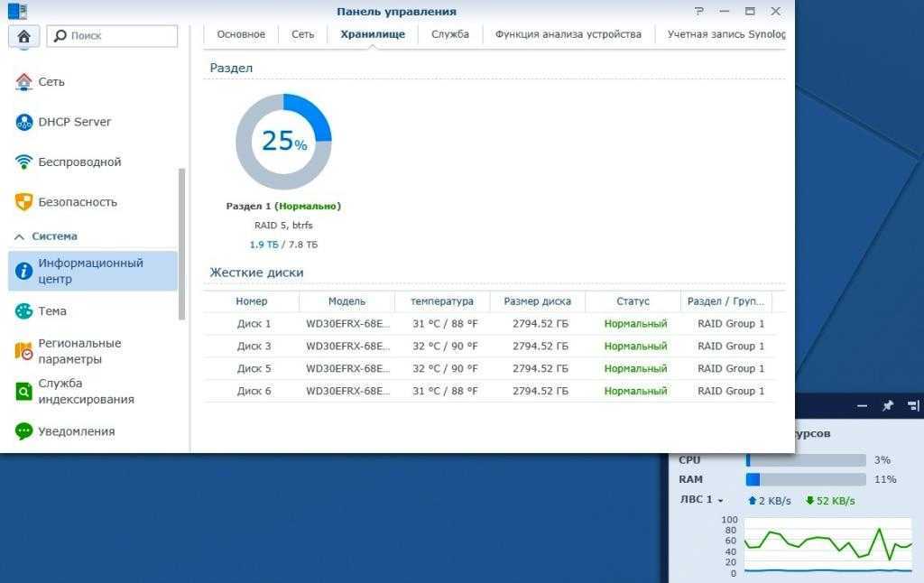Open Уведомления notifications settings
Screen dimensions: 924x583
point(24,431)
